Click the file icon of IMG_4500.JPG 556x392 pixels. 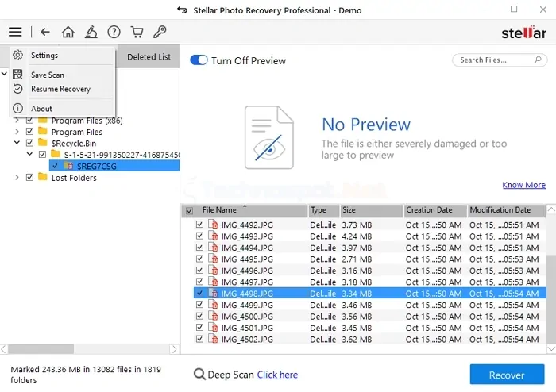[x=213, y=317]
